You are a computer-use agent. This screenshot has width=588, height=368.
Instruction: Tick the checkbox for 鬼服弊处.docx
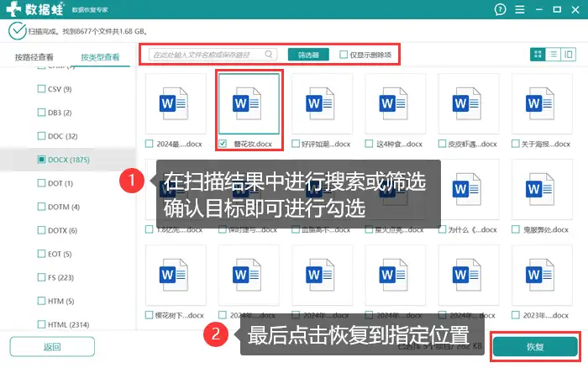tap(516, 229)
